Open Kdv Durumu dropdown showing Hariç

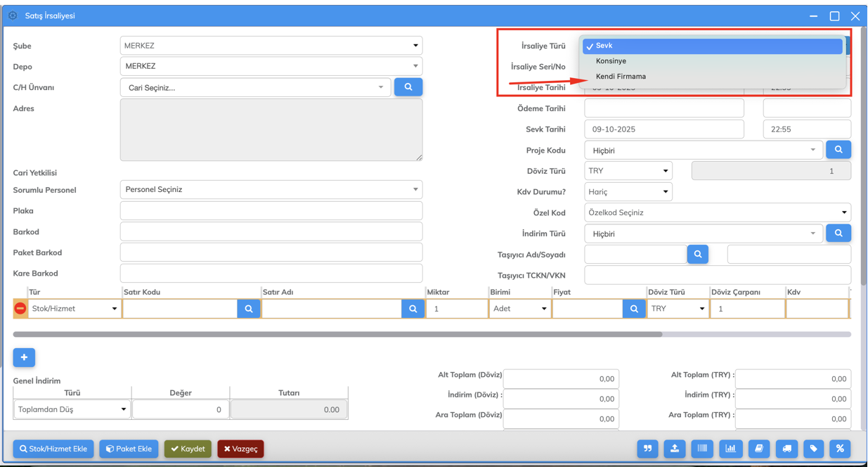pos(628,192)
